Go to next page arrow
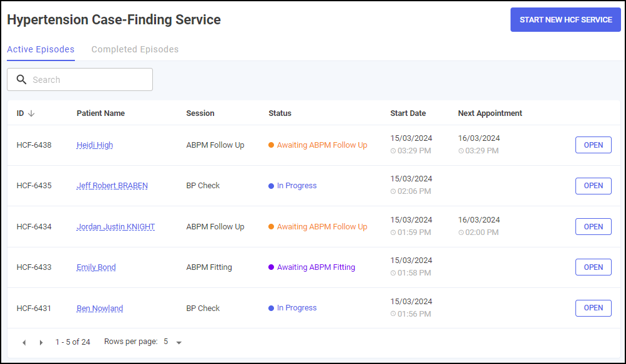The image size is (626, 364). [x=41, y=342]
